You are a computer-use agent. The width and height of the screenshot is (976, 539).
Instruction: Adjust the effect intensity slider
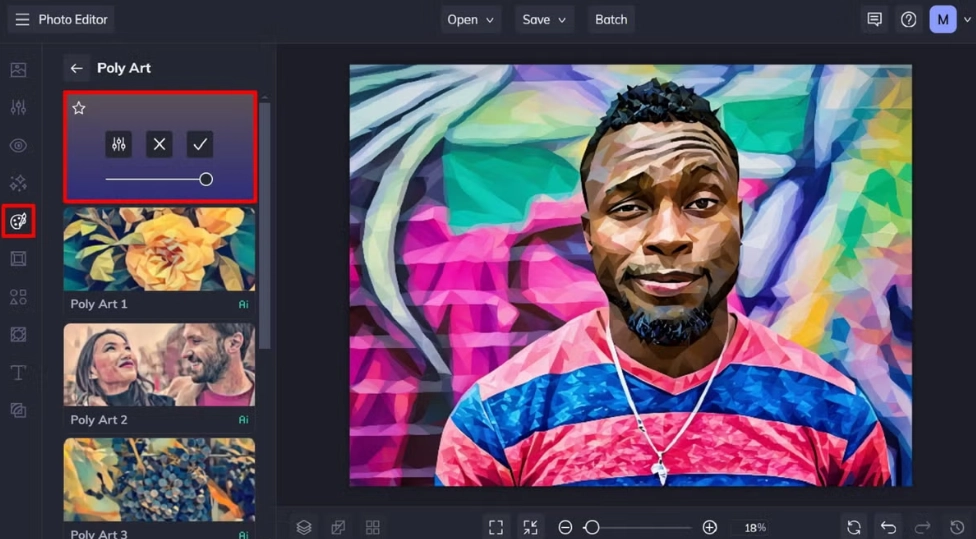coord(205,179)
